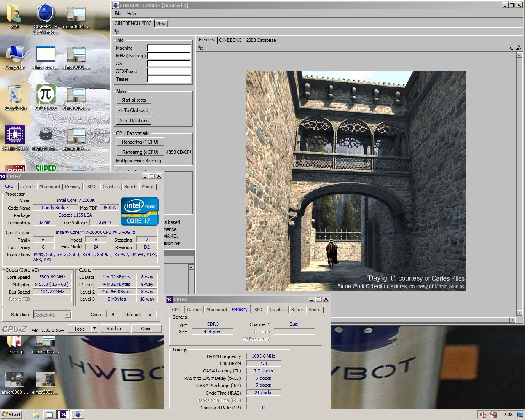
Task: Click the pin icon under the Pictures tab
Action: [201, 48]
